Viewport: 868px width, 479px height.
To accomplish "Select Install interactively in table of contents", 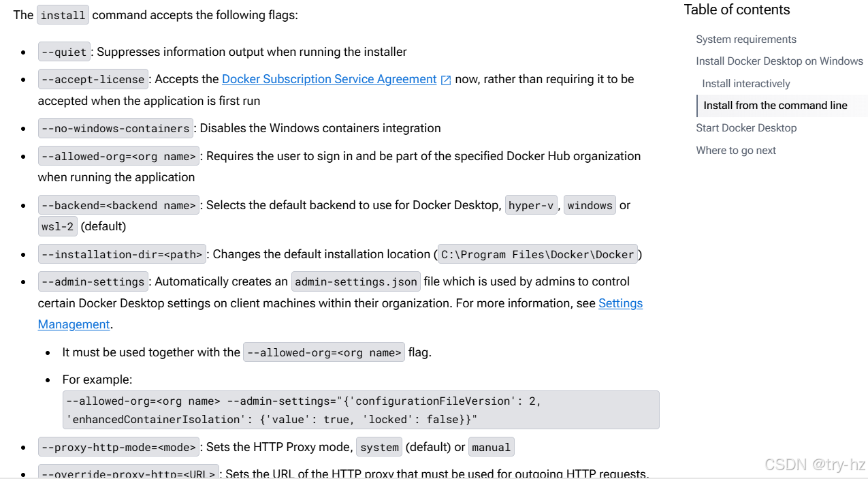I will pyautogui.click(x=745, y=84).
